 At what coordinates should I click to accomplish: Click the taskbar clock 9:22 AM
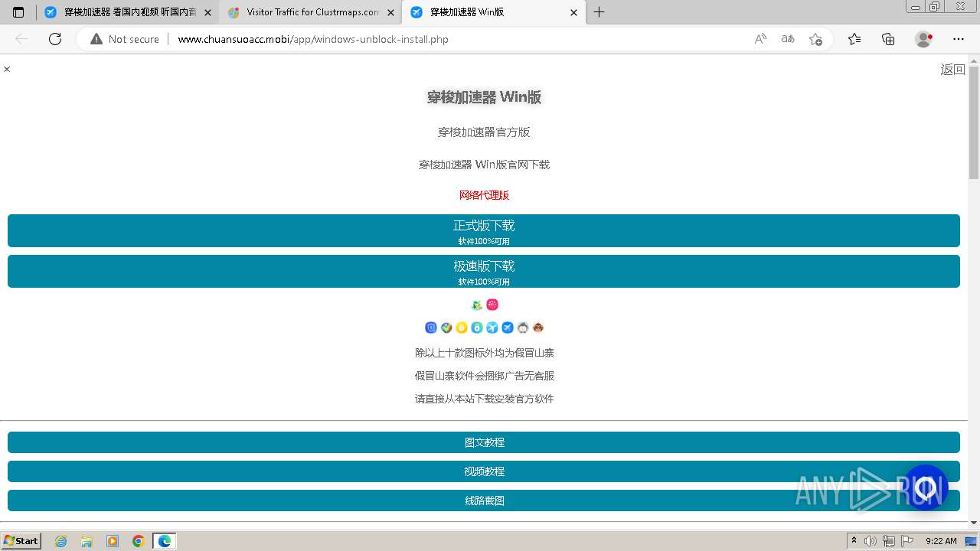(941, 541)
